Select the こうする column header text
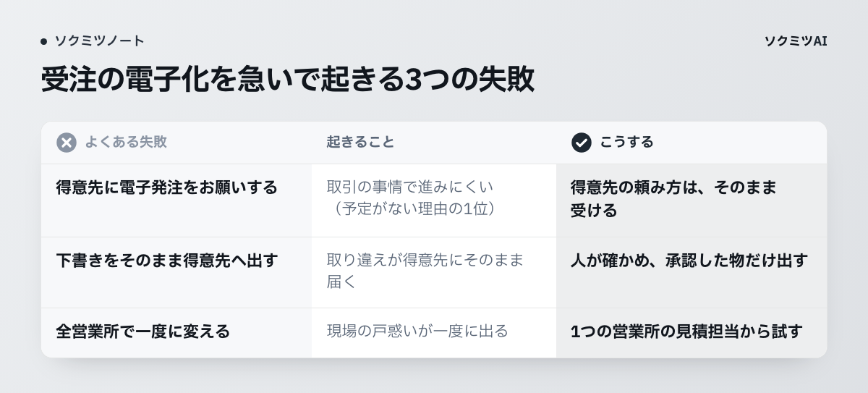Viewport: 868px width, 393px height. tap(626, 143)
